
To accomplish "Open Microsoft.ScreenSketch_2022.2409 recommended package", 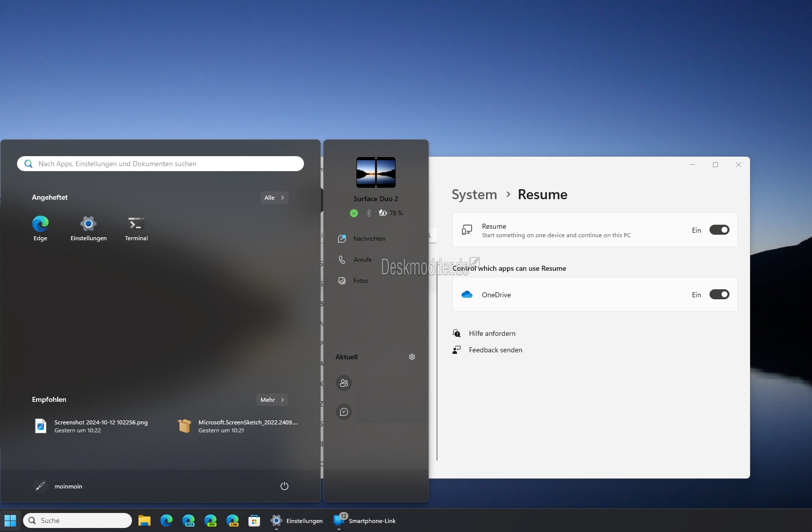I will (238, 426).
